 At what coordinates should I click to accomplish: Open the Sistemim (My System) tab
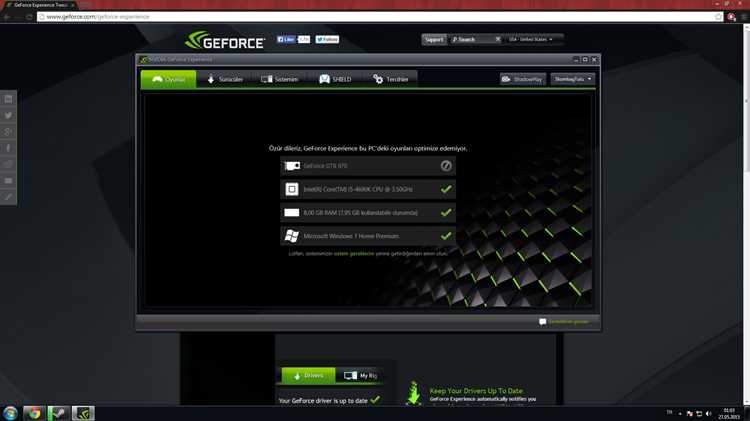coord(280,79)
